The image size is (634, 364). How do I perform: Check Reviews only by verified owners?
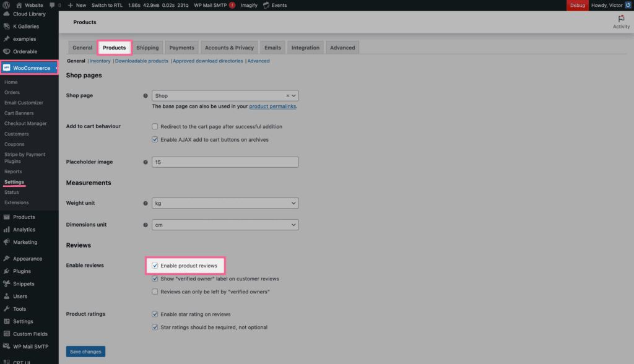click(x=155, y=292)
